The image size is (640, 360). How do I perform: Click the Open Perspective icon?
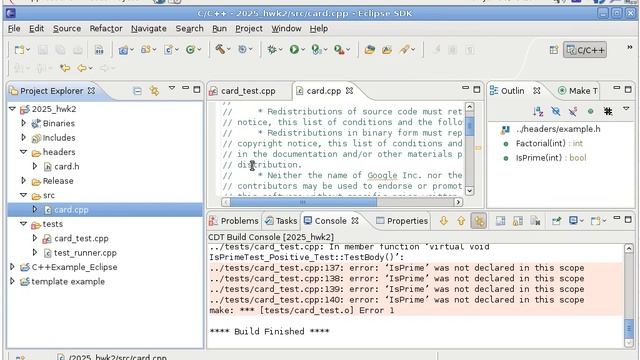pyautogui.click(x=553, y=50)
